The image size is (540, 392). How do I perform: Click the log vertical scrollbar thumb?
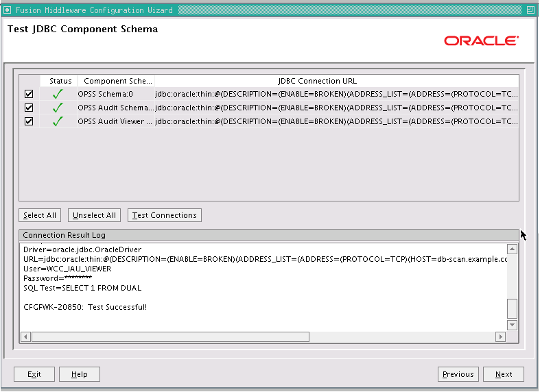(x=512, y=309)
